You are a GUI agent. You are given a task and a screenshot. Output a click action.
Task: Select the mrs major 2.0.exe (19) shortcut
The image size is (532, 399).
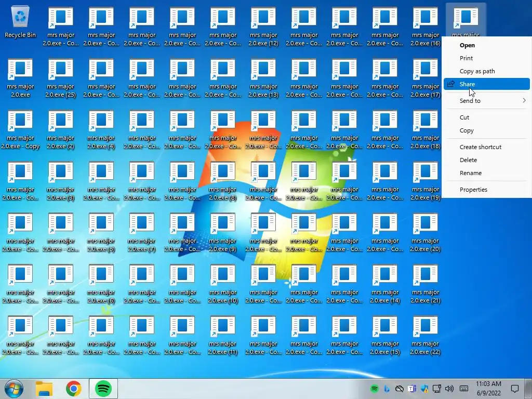(x=425, y=182)
